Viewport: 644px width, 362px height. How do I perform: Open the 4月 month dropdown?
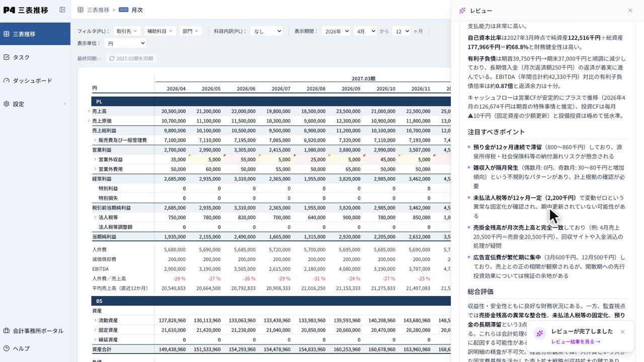point(365,31)
